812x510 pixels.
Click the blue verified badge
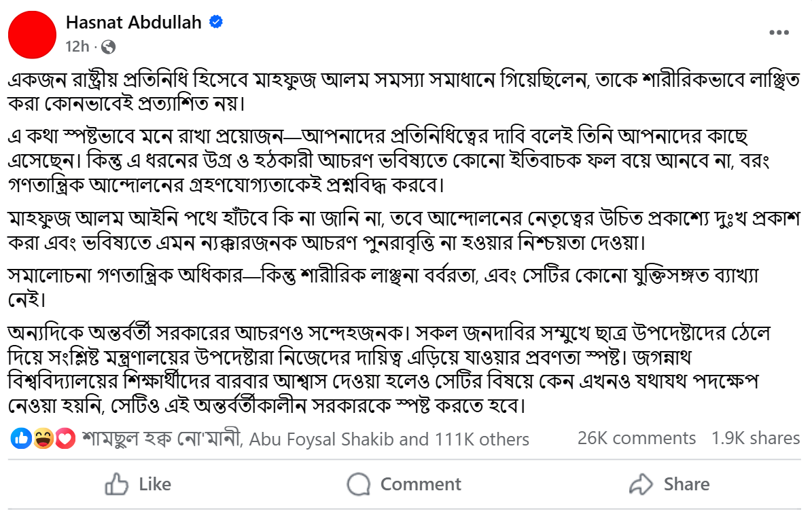click(217, 22)
